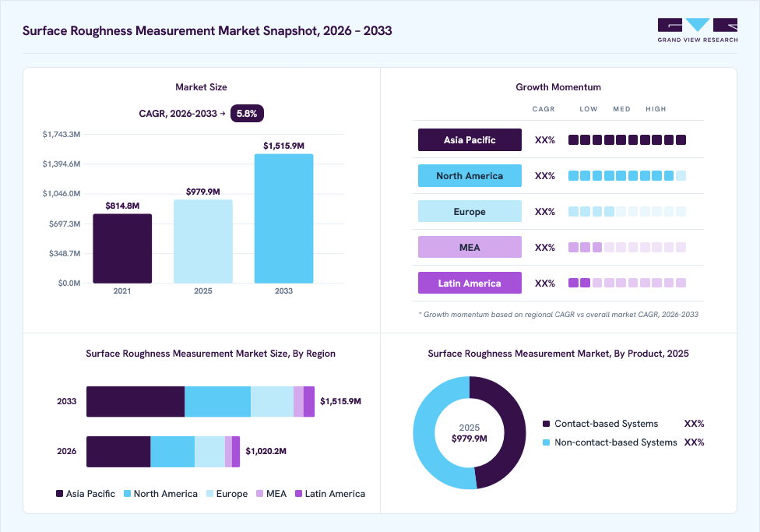Click the Latin America XX% CAGR value
This screenshot has width=760, height=532.
[x=545, y=284]
